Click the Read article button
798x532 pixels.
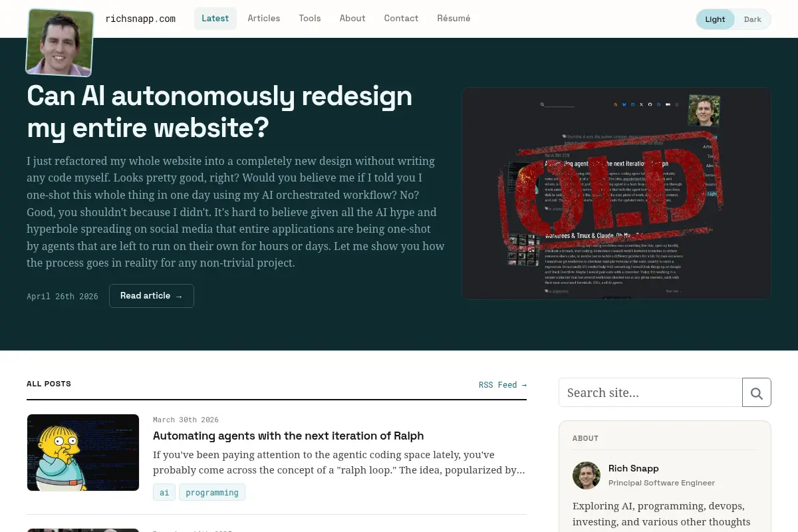[152, 296]
